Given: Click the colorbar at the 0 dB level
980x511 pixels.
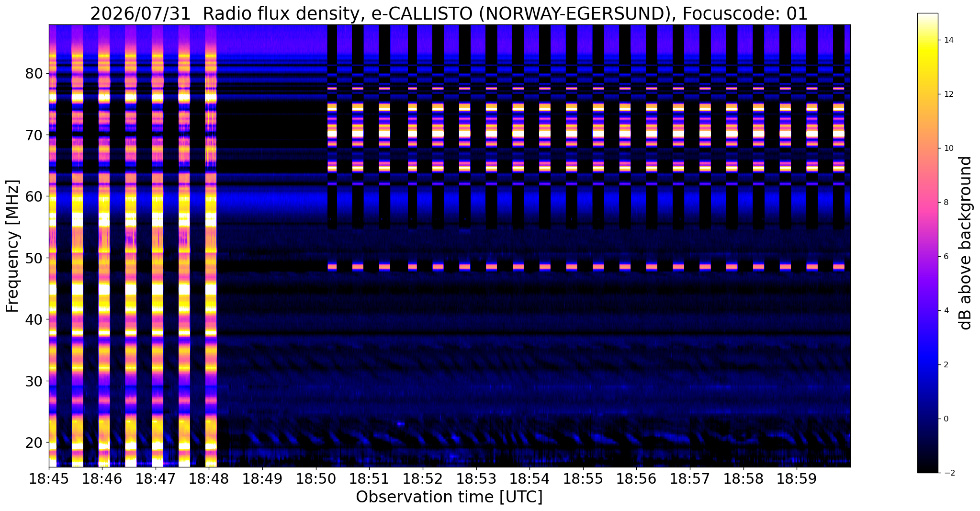Looking at the screenshot, I should tap(927, 419).
